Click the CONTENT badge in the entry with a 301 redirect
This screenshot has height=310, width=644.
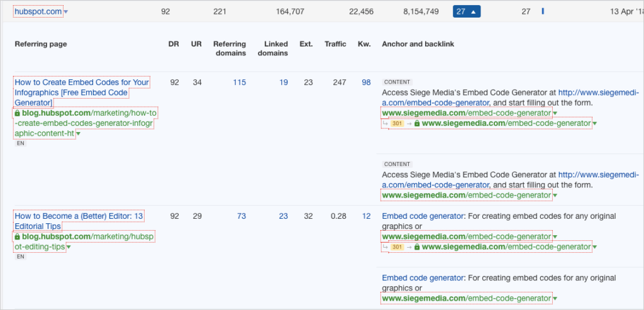(x=397, y=82)
